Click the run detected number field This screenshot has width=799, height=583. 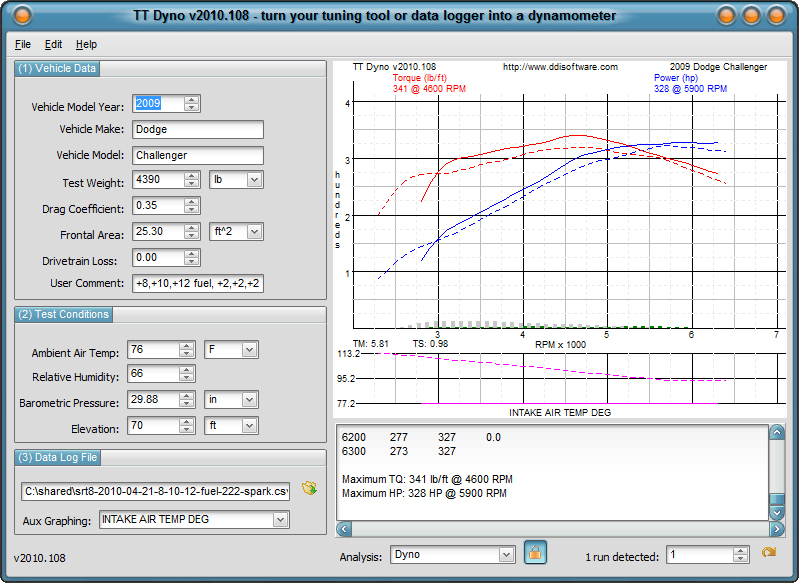[x=700, y=555]
